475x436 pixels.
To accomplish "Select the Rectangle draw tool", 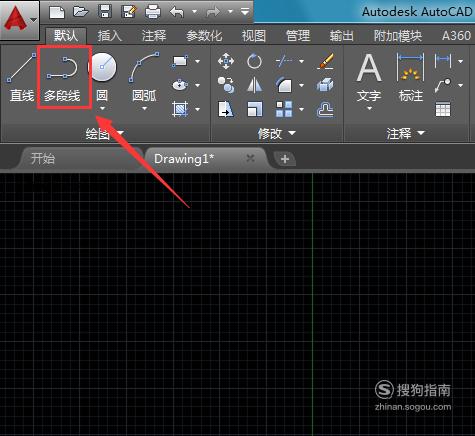I will pyautogui.click(x=180, y=61).
